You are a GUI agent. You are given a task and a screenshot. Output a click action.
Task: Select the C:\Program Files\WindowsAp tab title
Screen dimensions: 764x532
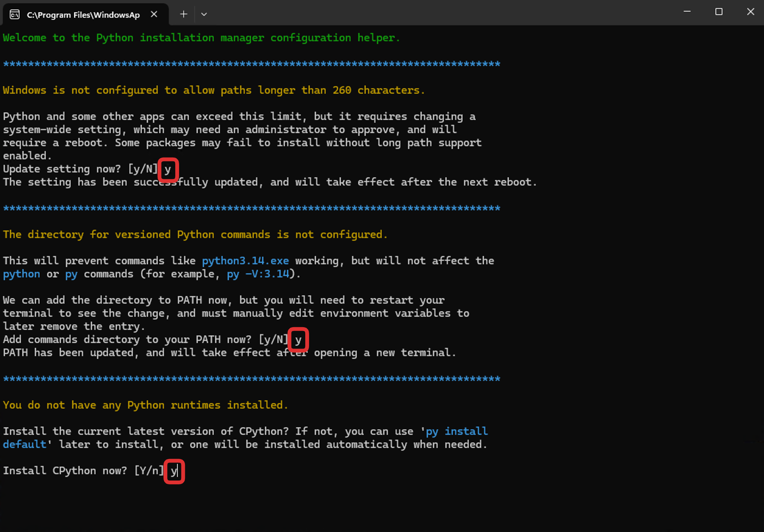[x=83, y=15]
